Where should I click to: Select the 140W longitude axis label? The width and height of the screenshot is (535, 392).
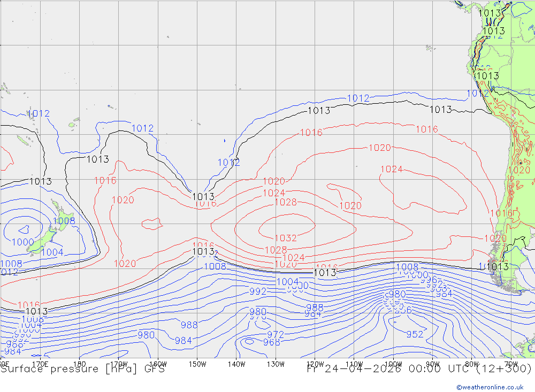tap(236, 364)
